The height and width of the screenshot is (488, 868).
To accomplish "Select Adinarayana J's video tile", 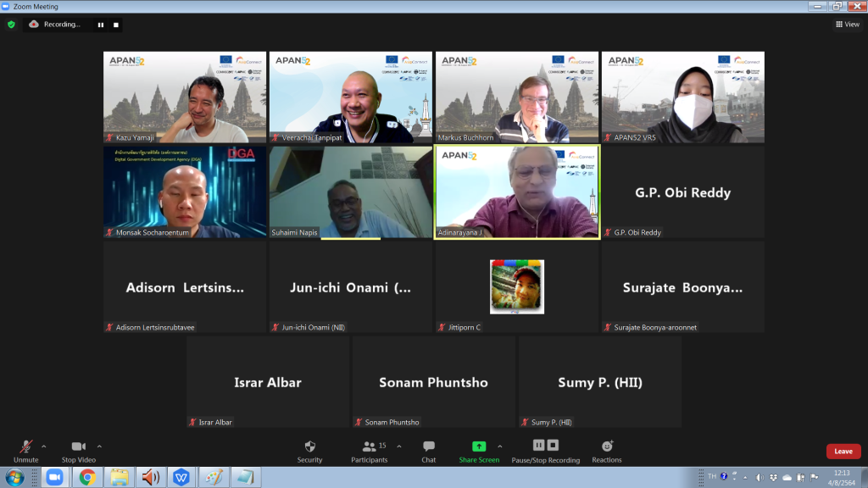I will (516, 191).
